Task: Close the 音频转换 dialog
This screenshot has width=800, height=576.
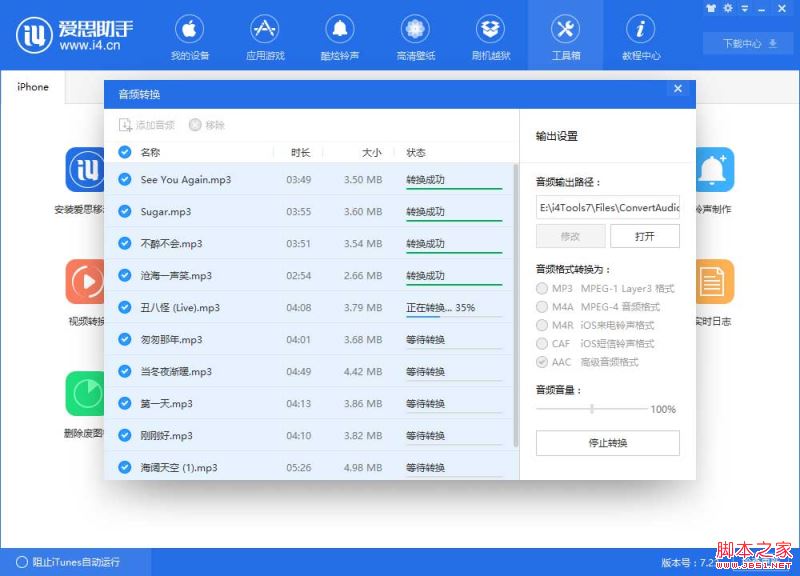Action: (x=678, y=88)
